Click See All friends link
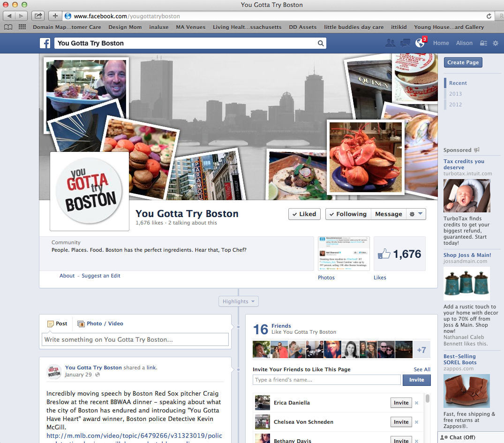Screen dimensions: 504x443 click(x=422, y=369)
